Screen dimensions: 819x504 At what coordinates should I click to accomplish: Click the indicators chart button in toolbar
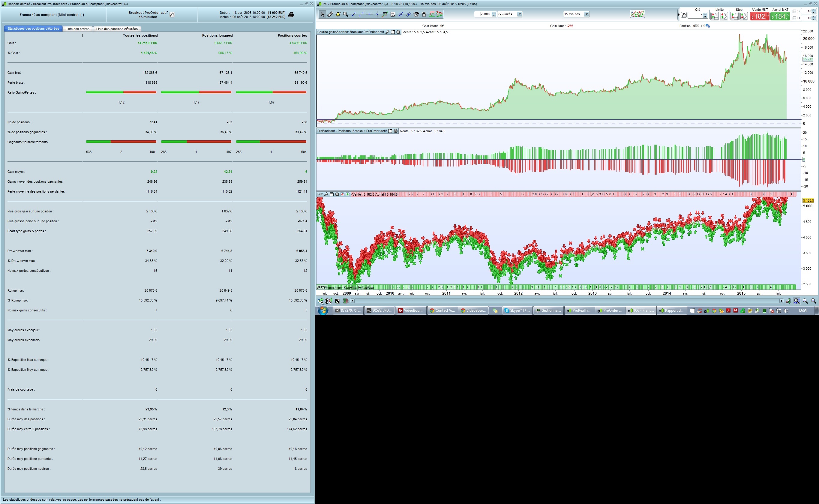(x=637, y=14)
